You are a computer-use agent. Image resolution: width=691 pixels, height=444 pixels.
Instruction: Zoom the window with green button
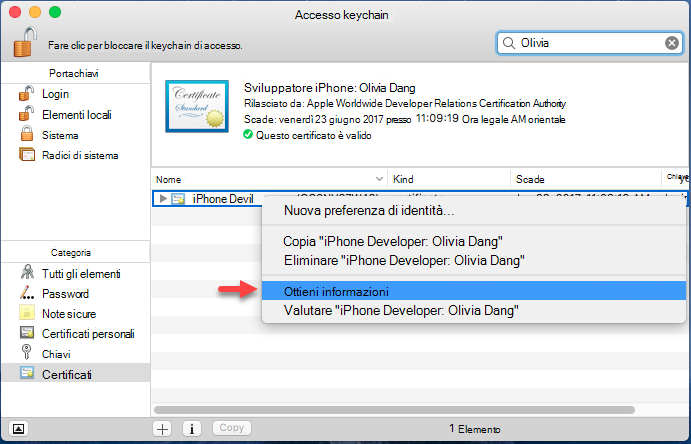55,12
